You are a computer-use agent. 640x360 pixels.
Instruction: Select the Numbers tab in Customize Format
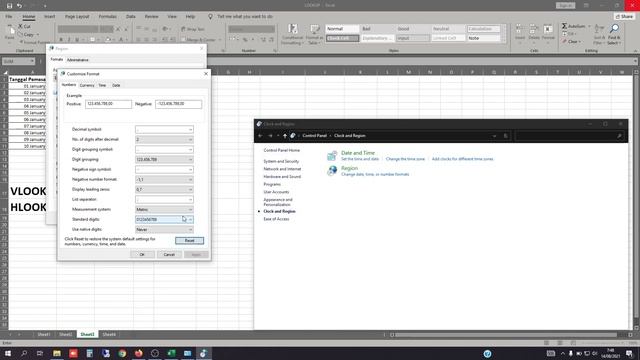tap(69, 85)
